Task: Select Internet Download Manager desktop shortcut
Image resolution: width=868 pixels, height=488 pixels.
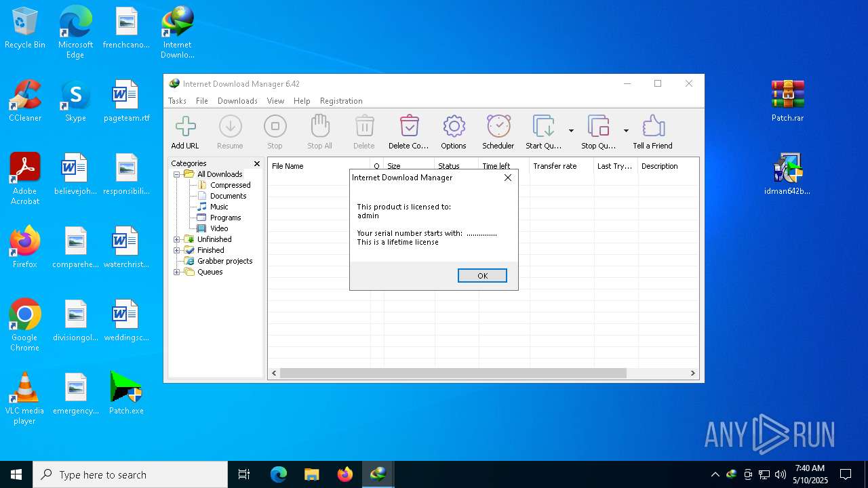Action: pyautogui.click(x=178, y=33)
